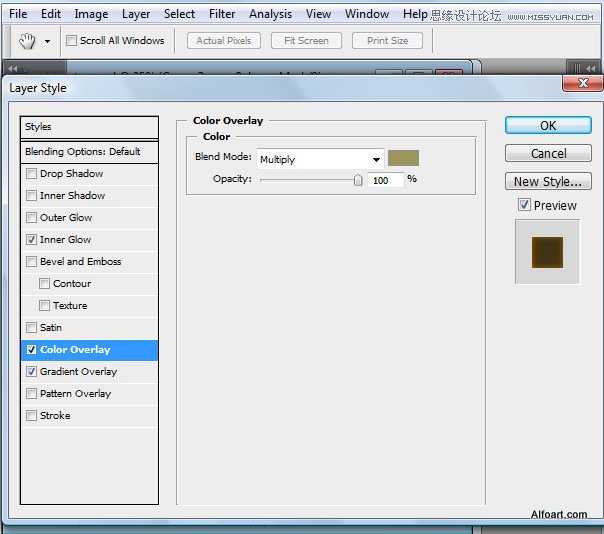604x534 pixels.
Task: Select the Drop Shadow style row label
Action: 72,174
